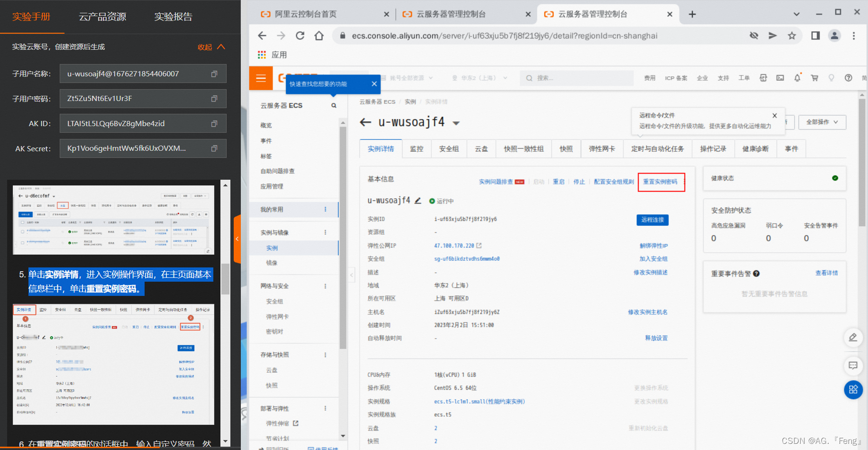
Task: Close the 快速查找您想要的功能 tooltip
Action: point(374,84)
